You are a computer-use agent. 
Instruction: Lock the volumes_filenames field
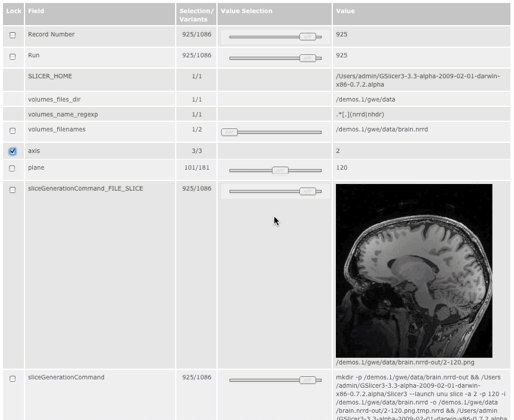[13, 131]
